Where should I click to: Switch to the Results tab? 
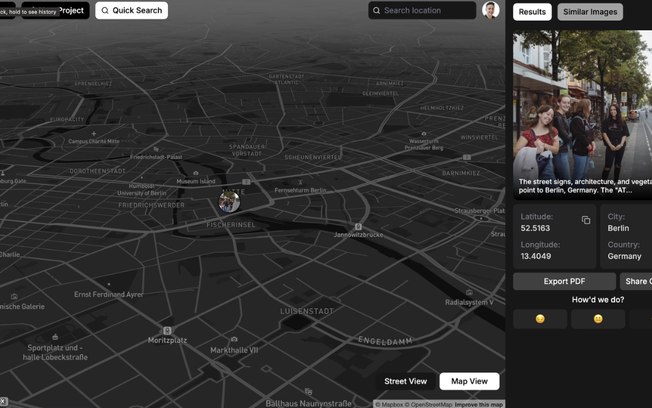(x=532, y=12)
